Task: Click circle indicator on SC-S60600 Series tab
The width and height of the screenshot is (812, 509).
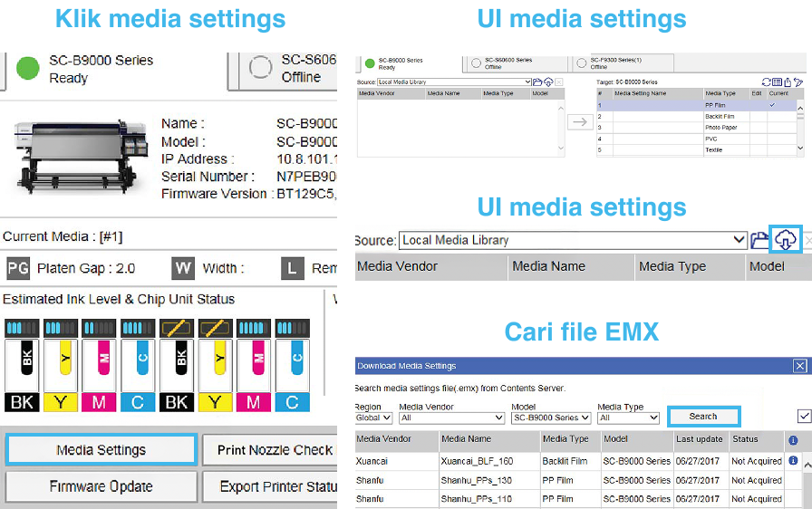Action: 476,63
